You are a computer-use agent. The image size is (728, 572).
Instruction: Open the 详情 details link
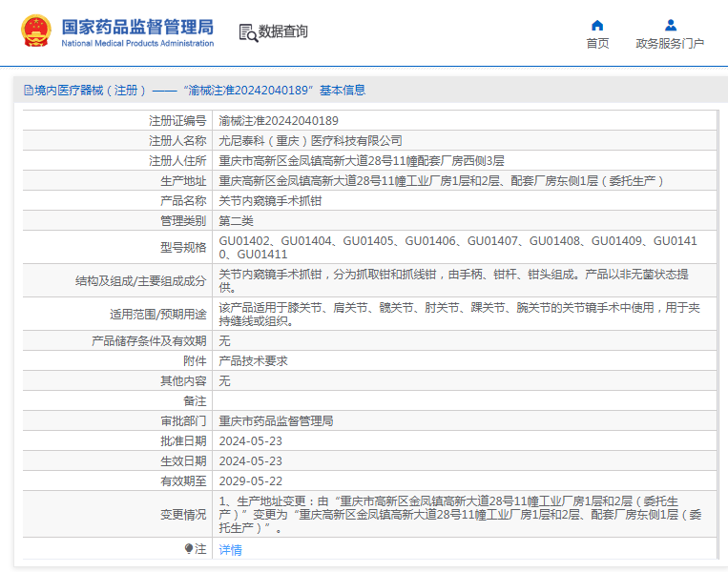[x=230, y=550]
